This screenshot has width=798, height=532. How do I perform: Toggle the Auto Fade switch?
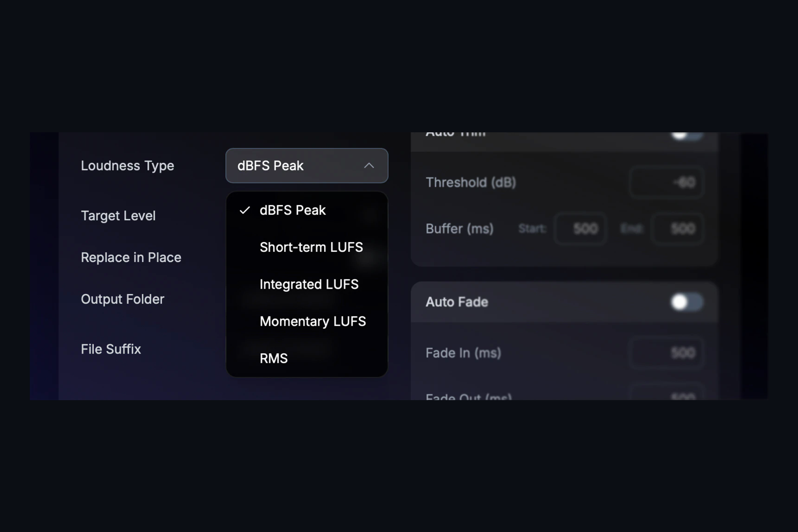pyautogui.click(x=686, y=302)
